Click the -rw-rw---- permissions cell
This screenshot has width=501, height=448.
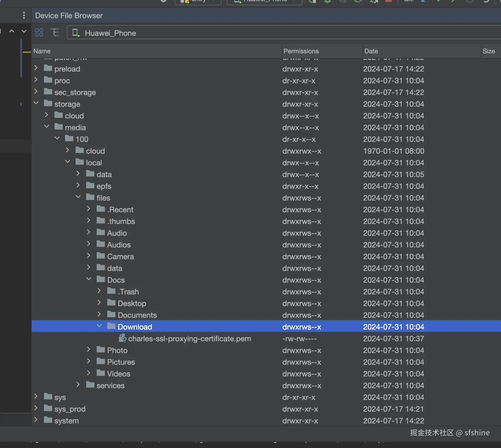click(x=299, y=339)
